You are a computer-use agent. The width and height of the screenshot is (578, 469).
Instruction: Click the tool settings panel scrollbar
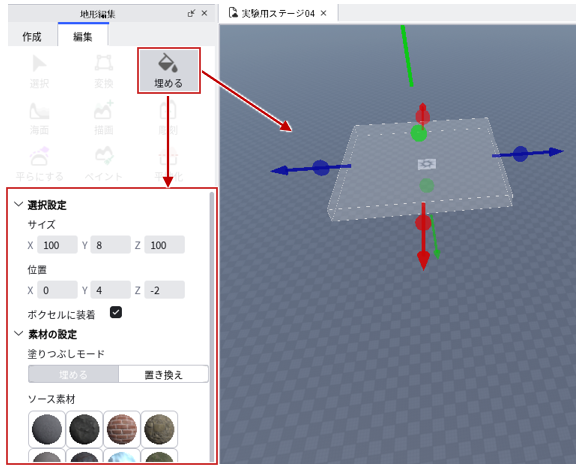pos(212,326)
